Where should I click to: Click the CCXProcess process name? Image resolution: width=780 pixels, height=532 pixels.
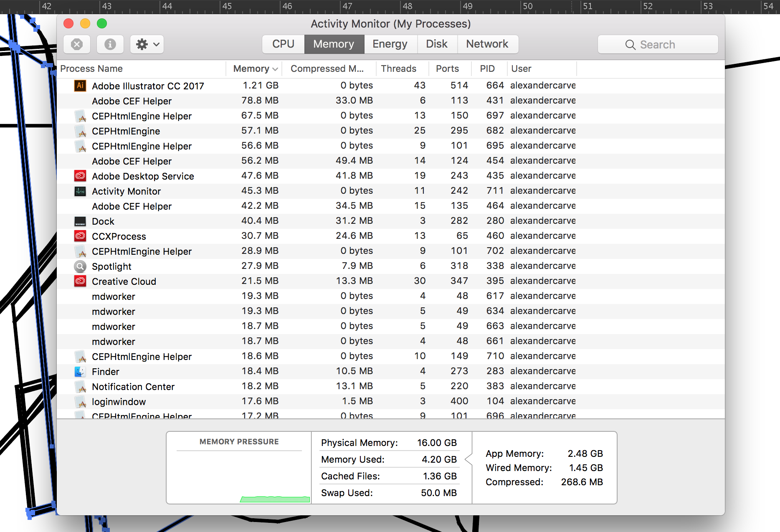[119, 236]
